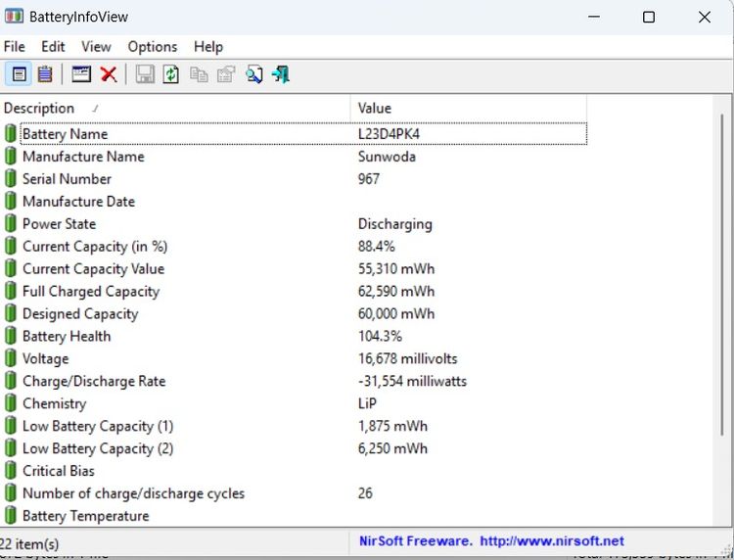This screenshot has height=560, width=734.
Task: Click the 60,000 mWh value
Action: [396, 313]
